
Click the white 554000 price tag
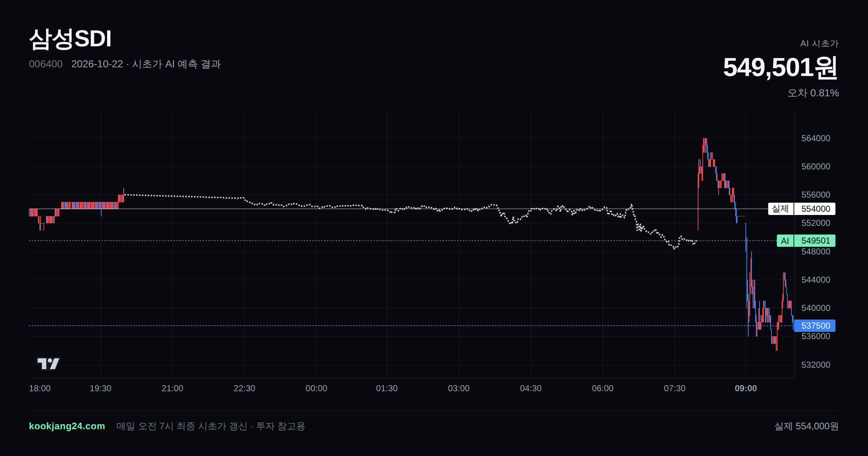pos(815,209)
